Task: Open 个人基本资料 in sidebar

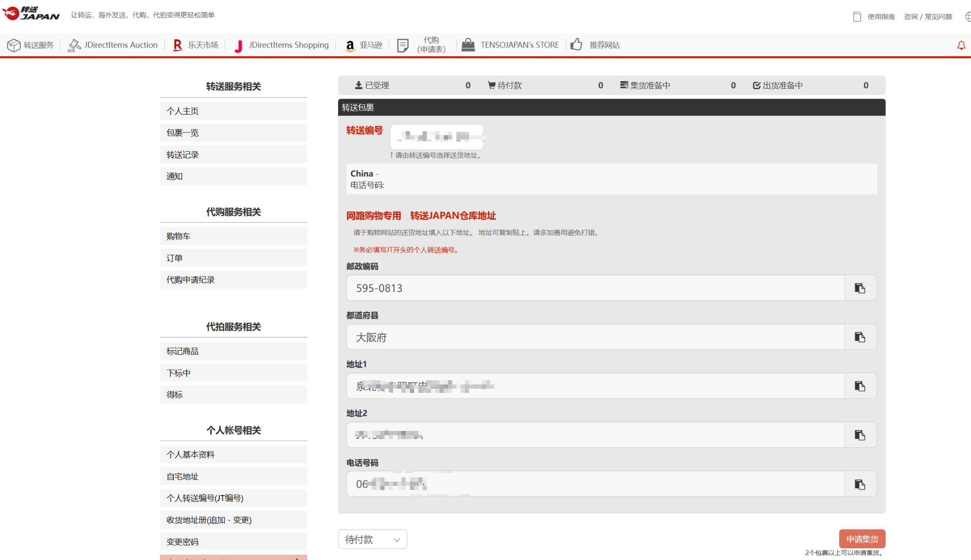Action: click(233, 454)
